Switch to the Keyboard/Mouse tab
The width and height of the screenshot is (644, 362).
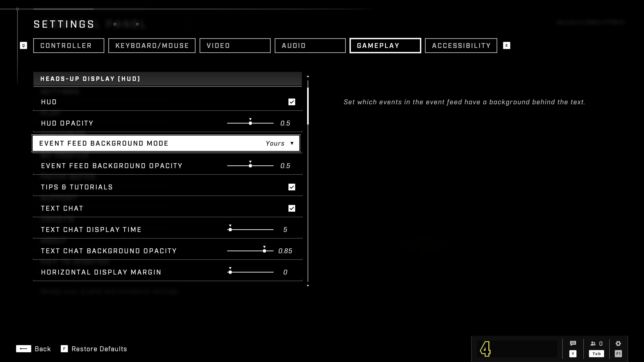pyautogui.click(x=152, y=45)
